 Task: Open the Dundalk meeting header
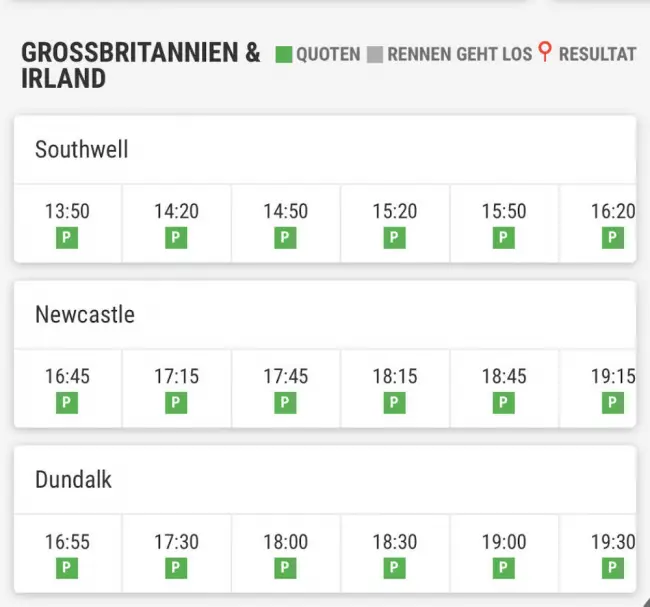coord(325,480)
